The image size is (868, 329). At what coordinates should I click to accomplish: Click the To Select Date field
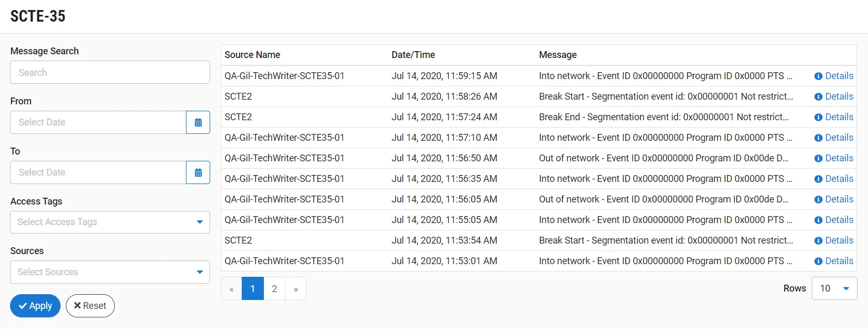pyautogui.click(x=98, y=172)
